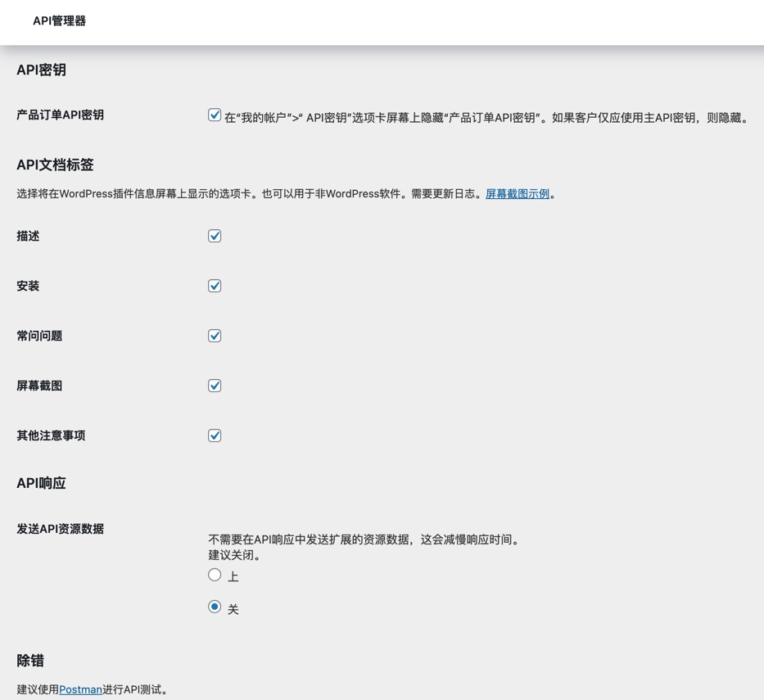Viewport: 764px width, 700px height.
Task: Click the API管理器 tab title
Action: (x=60, y=21)
